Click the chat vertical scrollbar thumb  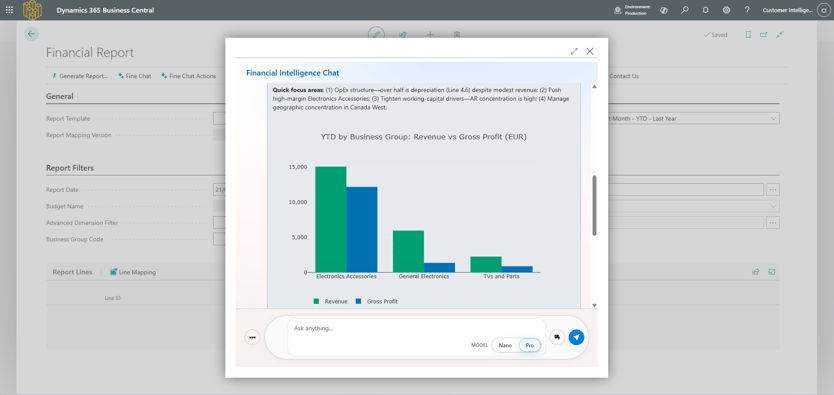pyautogui.click(x=594, y=205)
